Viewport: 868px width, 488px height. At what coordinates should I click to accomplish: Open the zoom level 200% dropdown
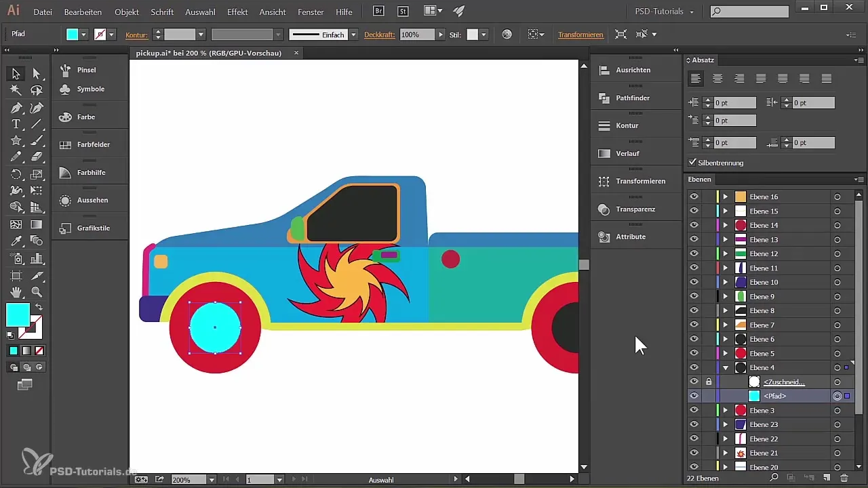[x=212, y=479]
